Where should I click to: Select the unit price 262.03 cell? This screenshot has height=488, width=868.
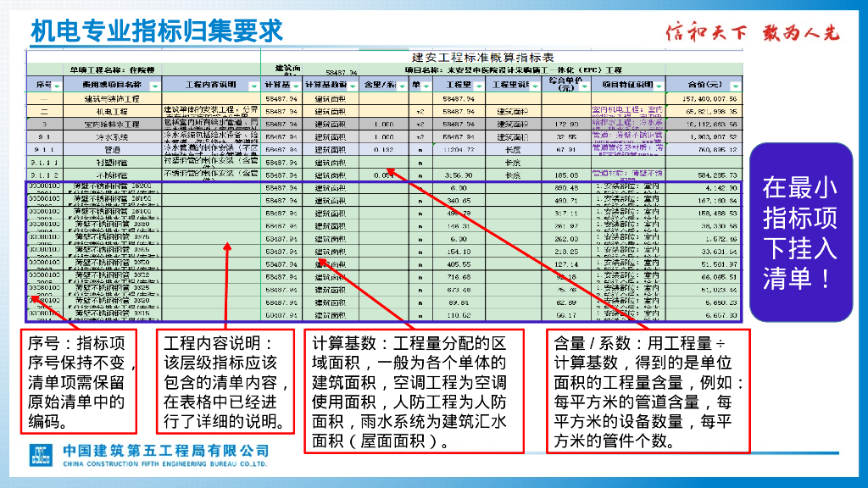pyautogui.click(x=566, y=239)
